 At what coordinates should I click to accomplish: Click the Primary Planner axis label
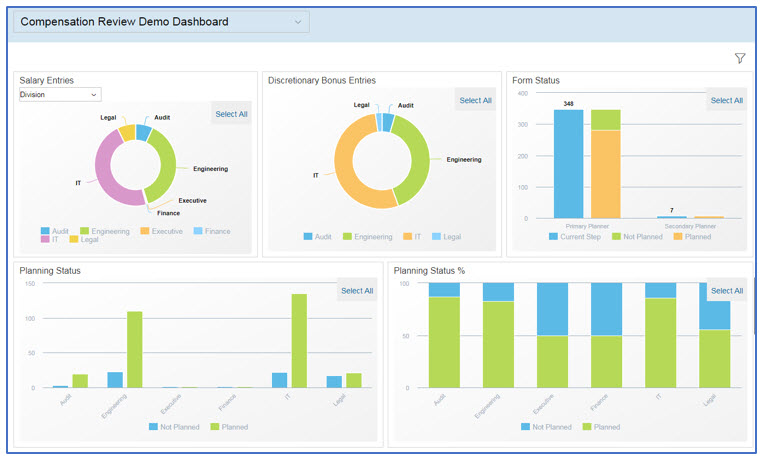[x=587, y=226]
